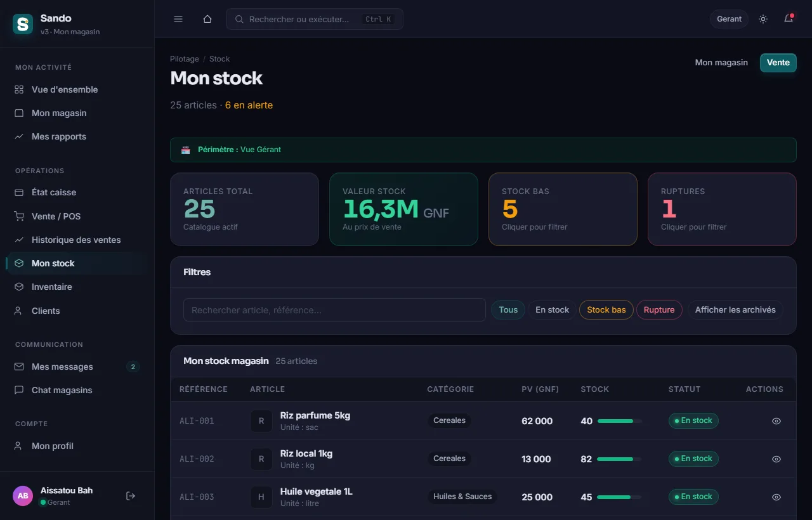812x520 pixels.
Task: Click the stock level bar for Riz local 1kg
Action: pos(619,459)
